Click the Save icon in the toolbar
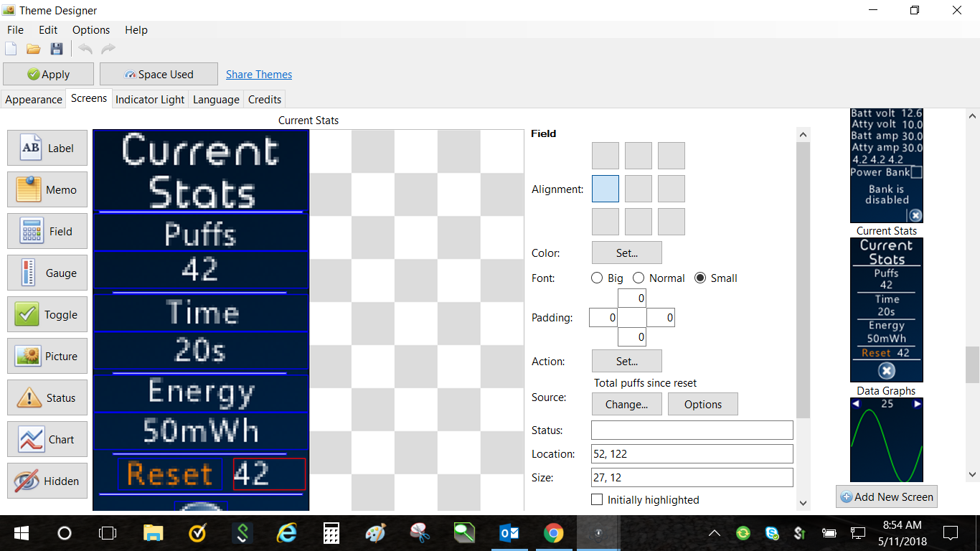 57,49
